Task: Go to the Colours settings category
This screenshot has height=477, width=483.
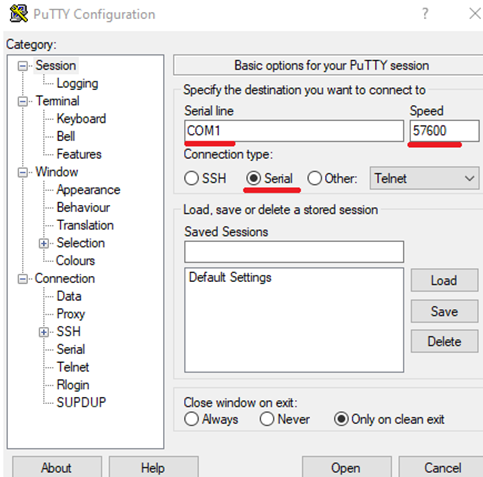Action: pyautogui.click(x=76, y=261)
